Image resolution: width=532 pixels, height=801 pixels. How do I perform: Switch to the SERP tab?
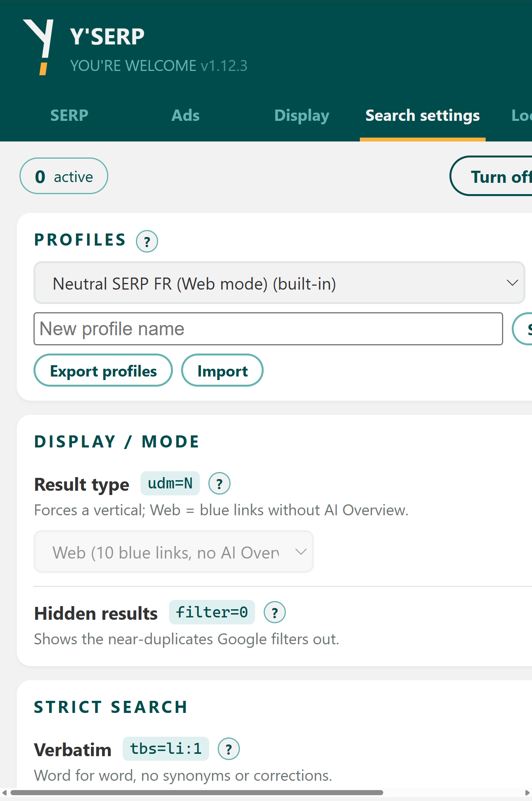tap(69, 115)
